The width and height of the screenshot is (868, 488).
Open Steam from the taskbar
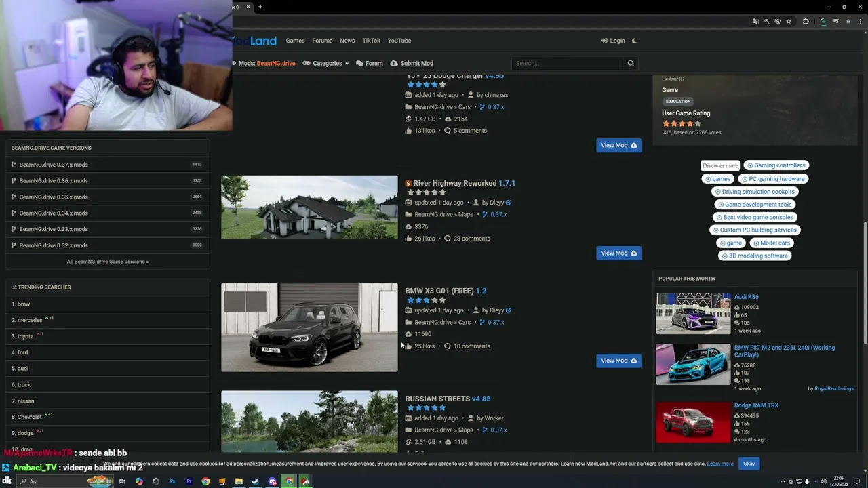pyautogui.click(x=256, y=481)
